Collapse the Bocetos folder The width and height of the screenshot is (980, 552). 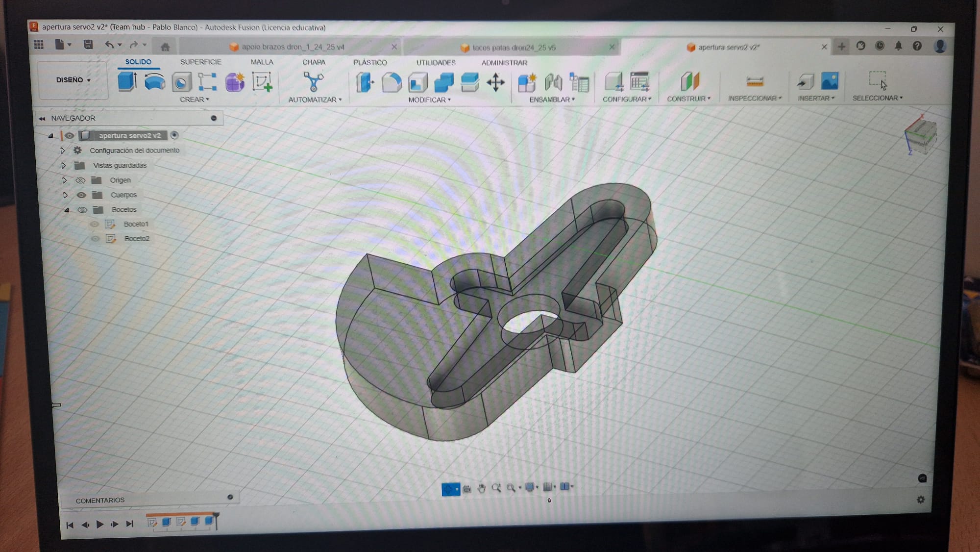click(x=67, y=210)
